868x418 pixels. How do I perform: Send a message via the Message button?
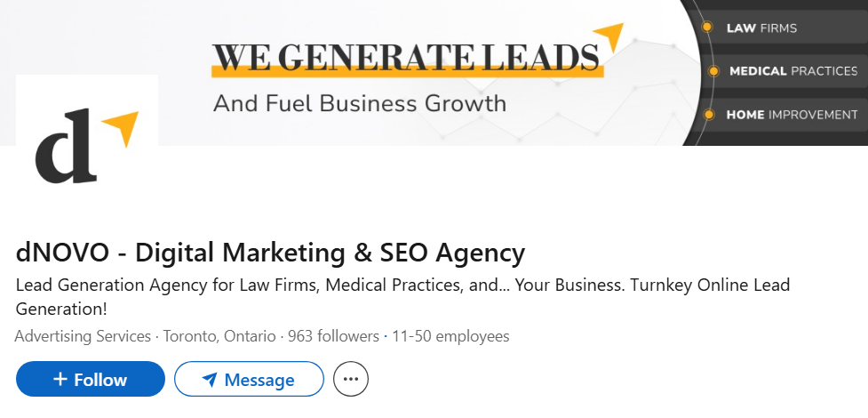[249, 380]
